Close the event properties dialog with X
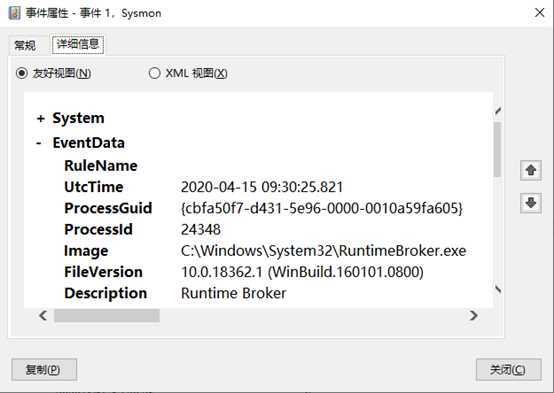The height and width of the screenshot is (393, 554). (539, 13)
